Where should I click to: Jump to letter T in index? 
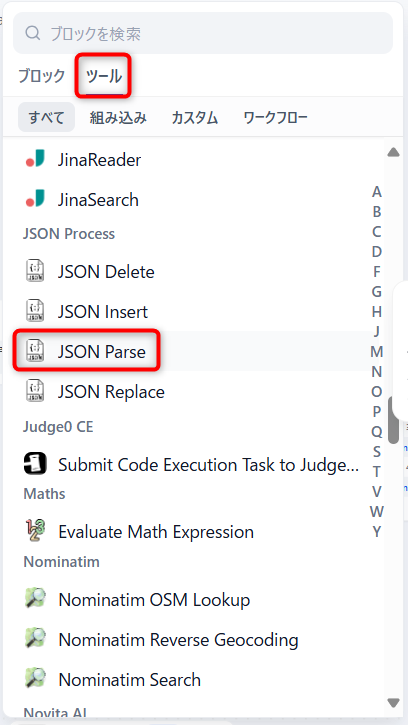click(377, 472)
